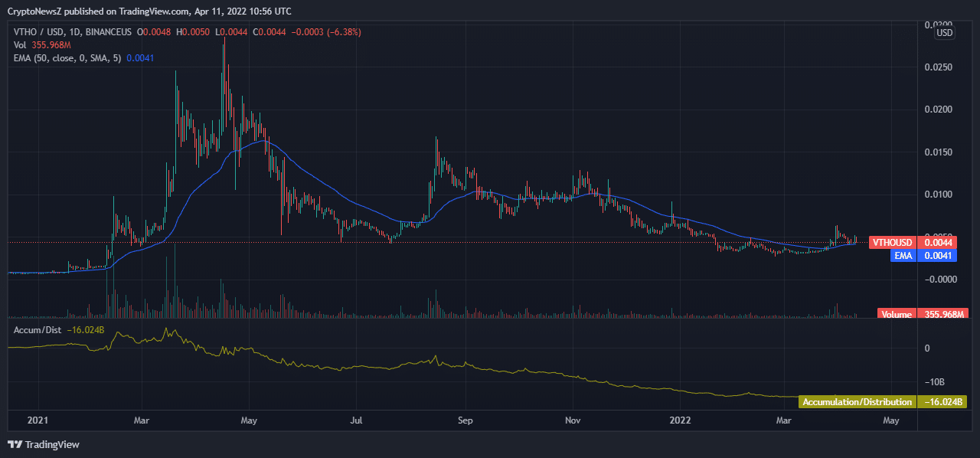Click the blue EMA axis tag
The height and width of the screenshot is (458, 980).
coord(903,256)
